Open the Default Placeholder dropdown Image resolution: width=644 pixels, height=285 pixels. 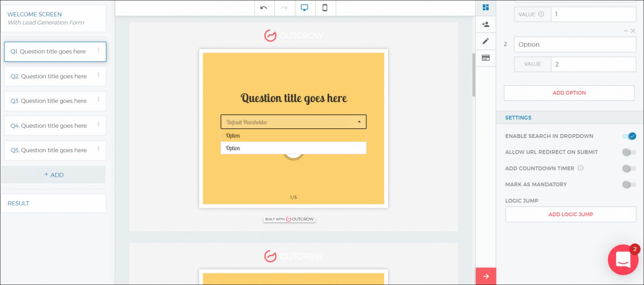(293, 122)
